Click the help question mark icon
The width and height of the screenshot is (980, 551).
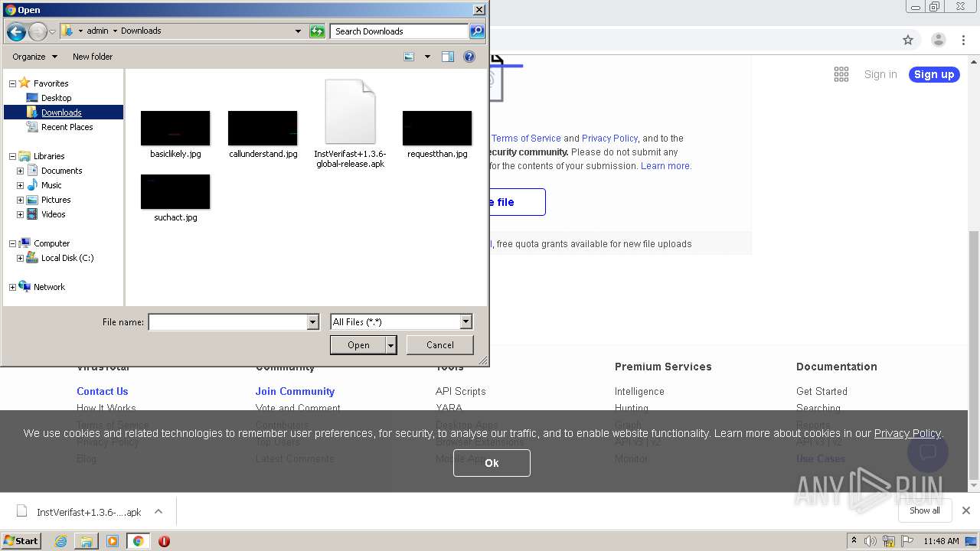[469, 57]
